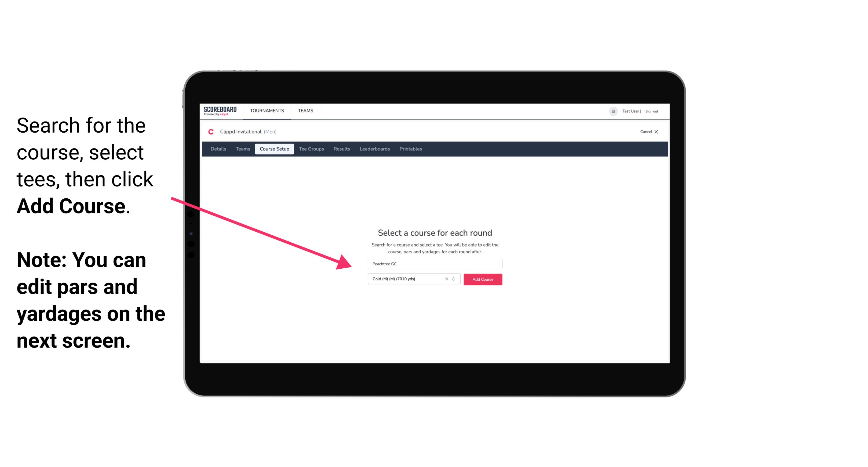Select the Leaderboards tab
Screen dimensions: 868x467
click(x=374, y=149)
